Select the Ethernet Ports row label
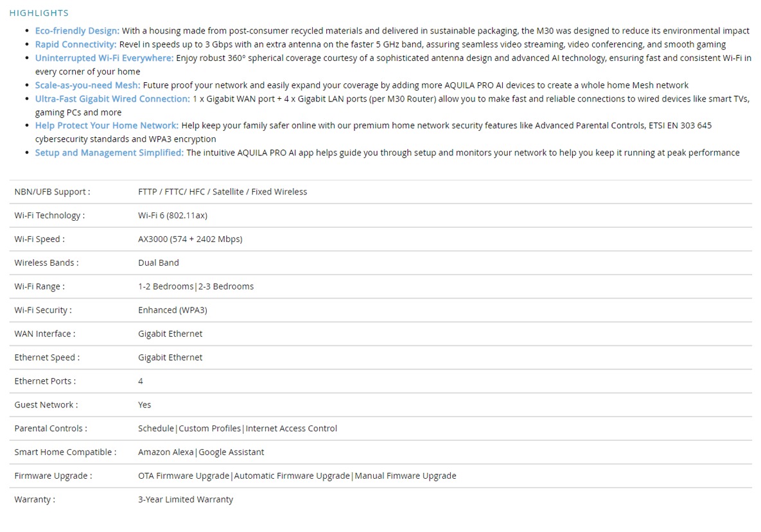Screen dimensions: 761x532 pyautogui.click(x=45, y=381)
